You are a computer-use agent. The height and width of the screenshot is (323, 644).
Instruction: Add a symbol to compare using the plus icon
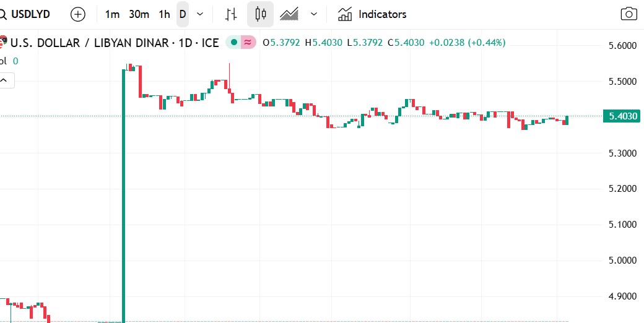tap(78, 14)
